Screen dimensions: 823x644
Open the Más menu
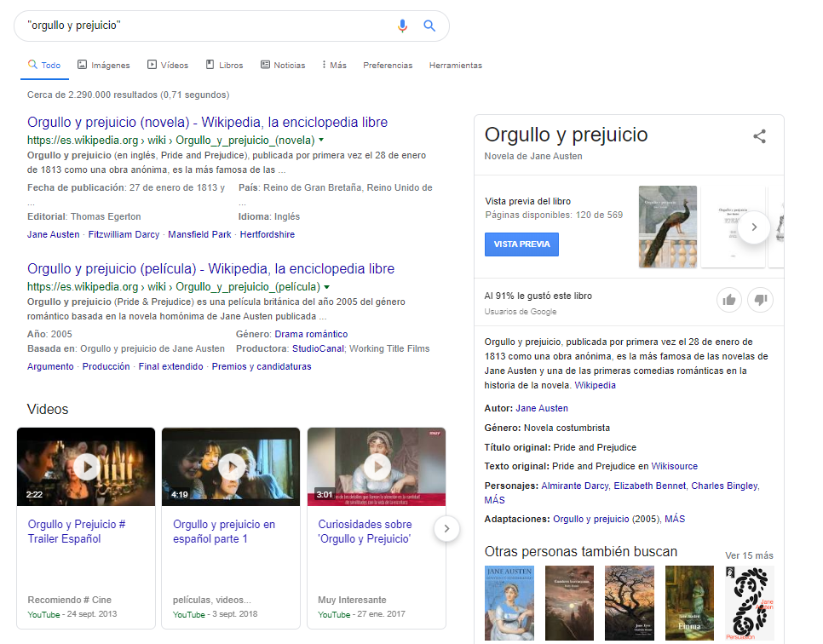tap(337, 65)
